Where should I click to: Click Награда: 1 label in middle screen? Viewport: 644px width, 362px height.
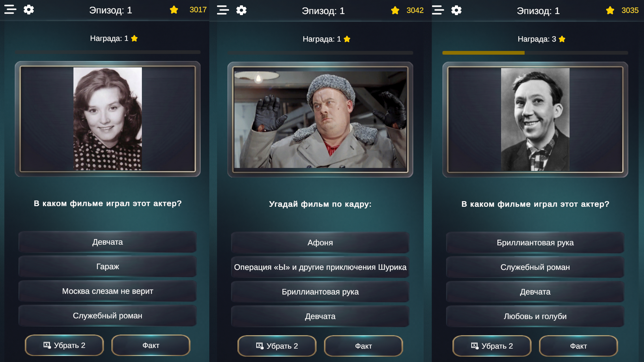point(322,39)
